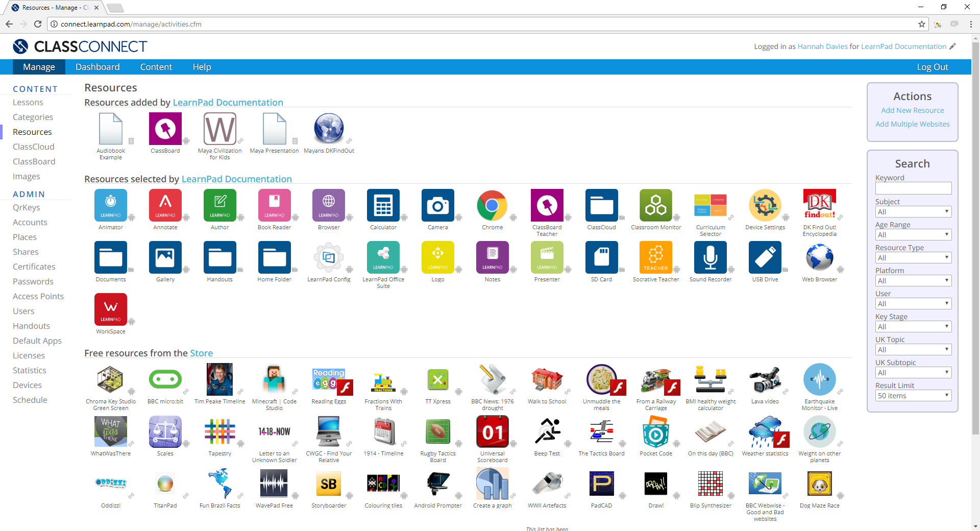The width and height of the screenshot is (980, 531).
Task: Open Schedule in the sidebar
Action: [30, 400]
